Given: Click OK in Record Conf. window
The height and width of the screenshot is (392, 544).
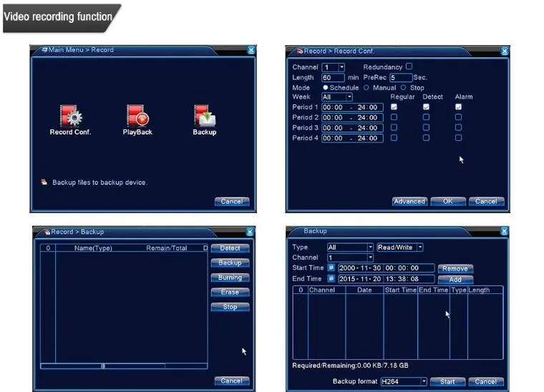Looking at the screenshot, I should (448, 202).
